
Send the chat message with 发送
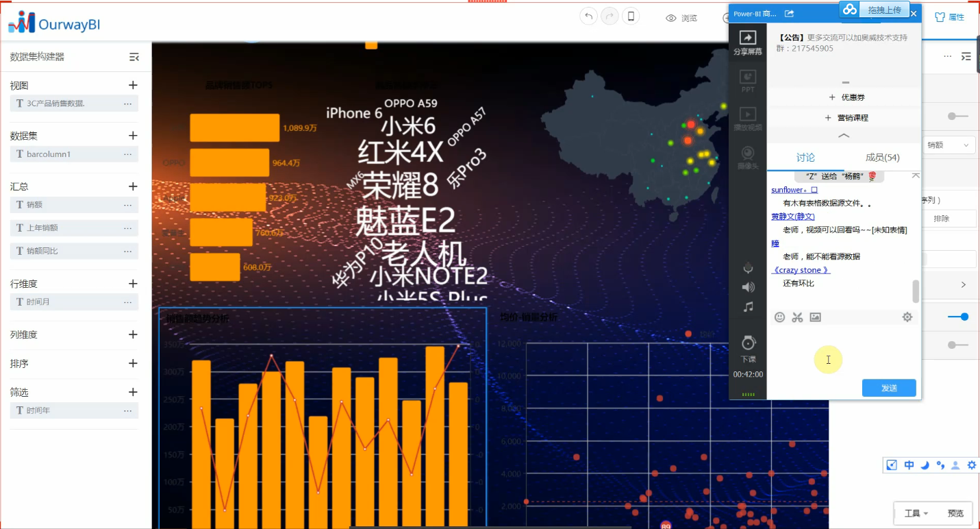point(889,388)
